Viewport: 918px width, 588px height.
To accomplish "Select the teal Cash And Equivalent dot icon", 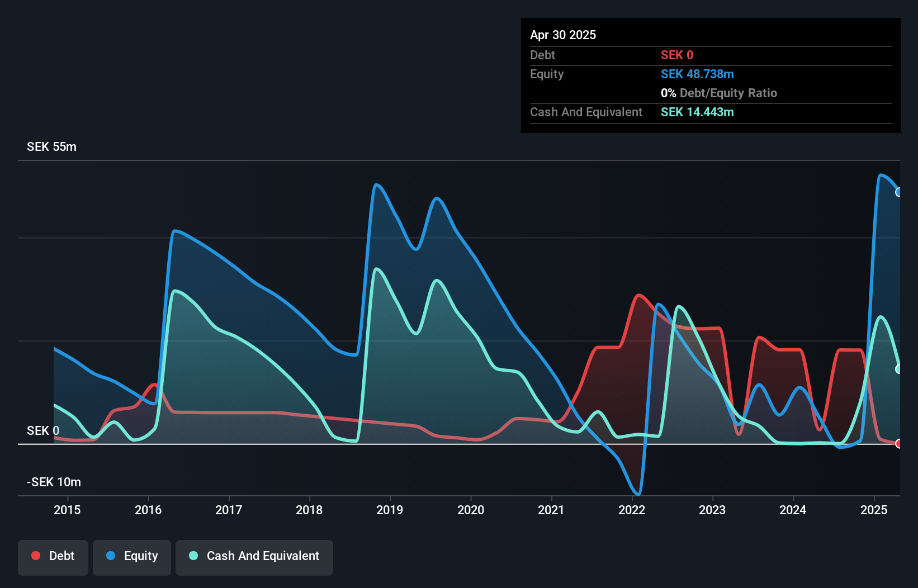I will (193, 556).
